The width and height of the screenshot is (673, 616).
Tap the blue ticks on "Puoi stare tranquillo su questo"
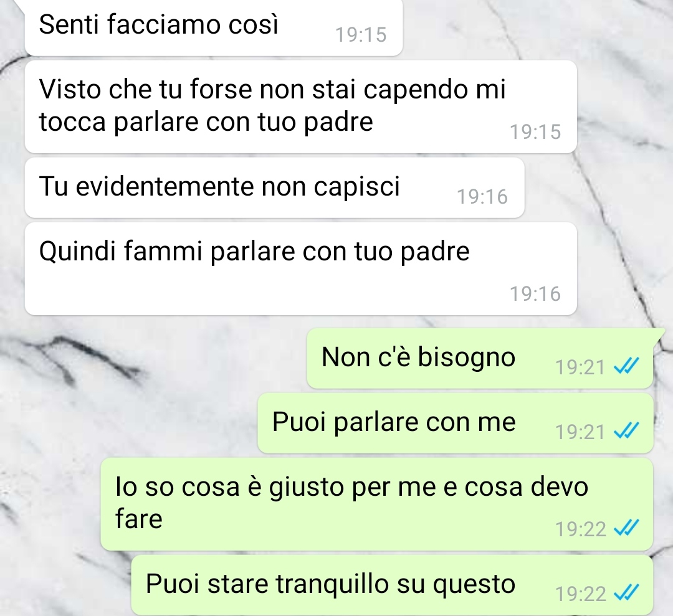click(x=626, y=593)
